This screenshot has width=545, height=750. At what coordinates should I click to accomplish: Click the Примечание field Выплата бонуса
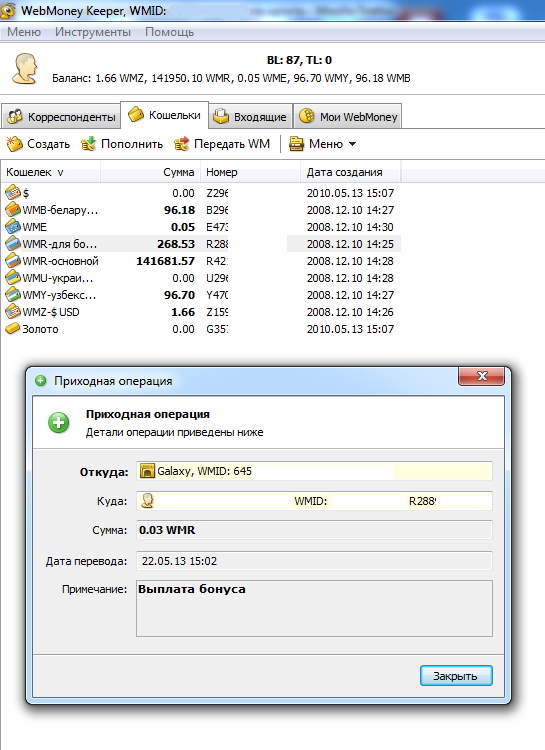pos(314,608)
